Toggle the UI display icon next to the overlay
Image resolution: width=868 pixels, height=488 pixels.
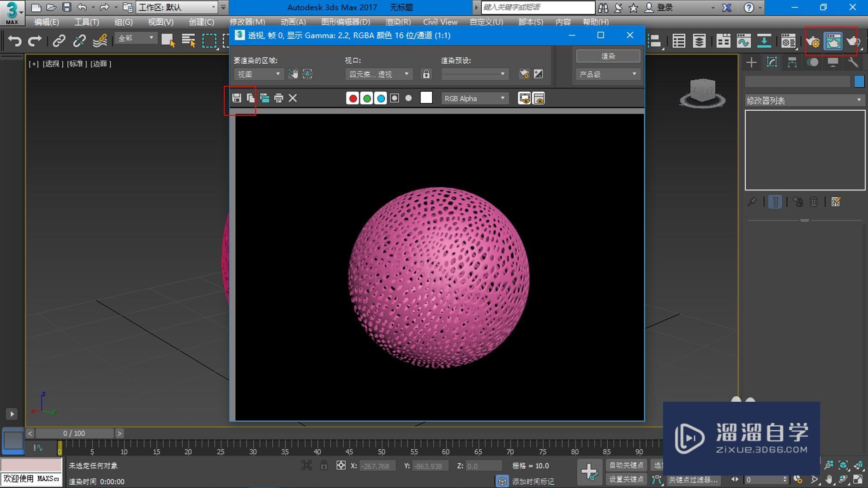(539, 98)
